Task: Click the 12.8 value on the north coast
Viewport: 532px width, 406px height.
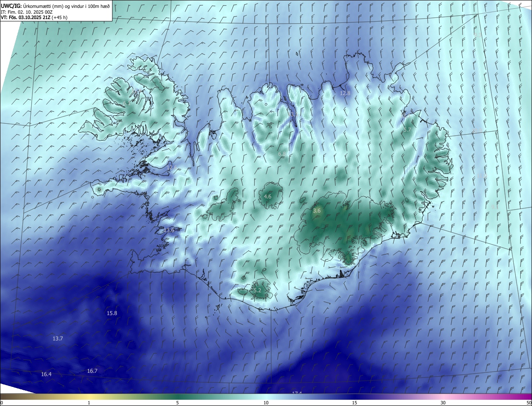Action: click(345, 93)
